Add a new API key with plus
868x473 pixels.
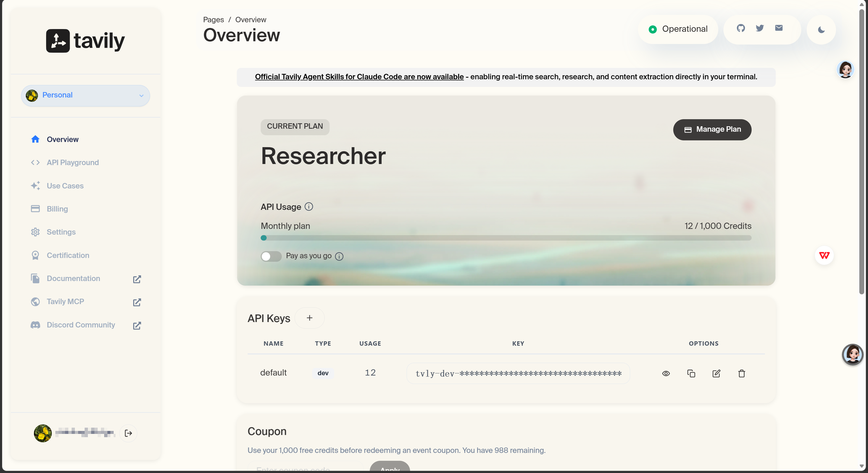pos(309,318)
